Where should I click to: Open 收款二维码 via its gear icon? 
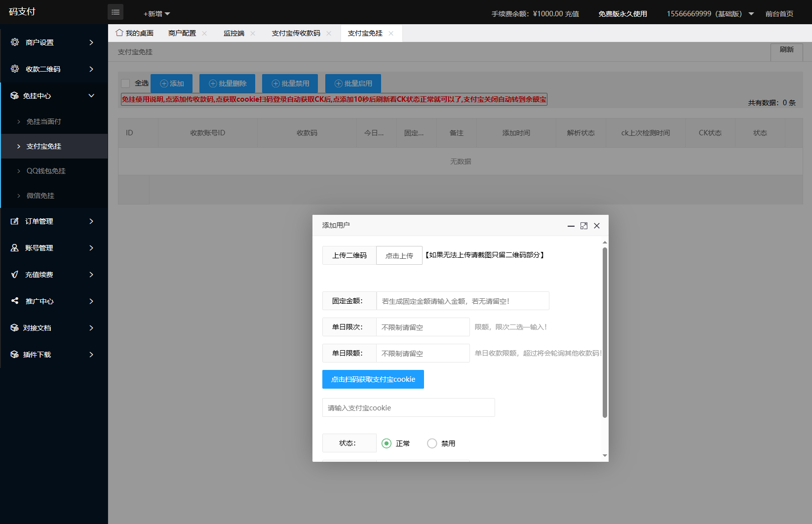pyautogui.click(x=15, y=69)
